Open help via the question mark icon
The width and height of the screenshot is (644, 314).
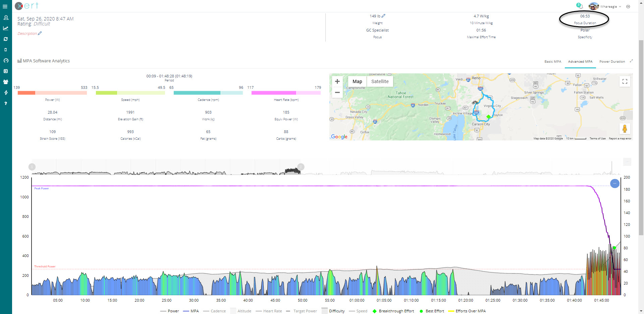(x=6, y=103)
